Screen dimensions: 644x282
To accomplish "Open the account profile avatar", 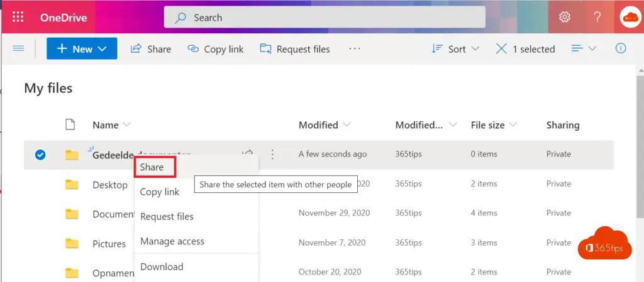I will (x=629, y=18).
